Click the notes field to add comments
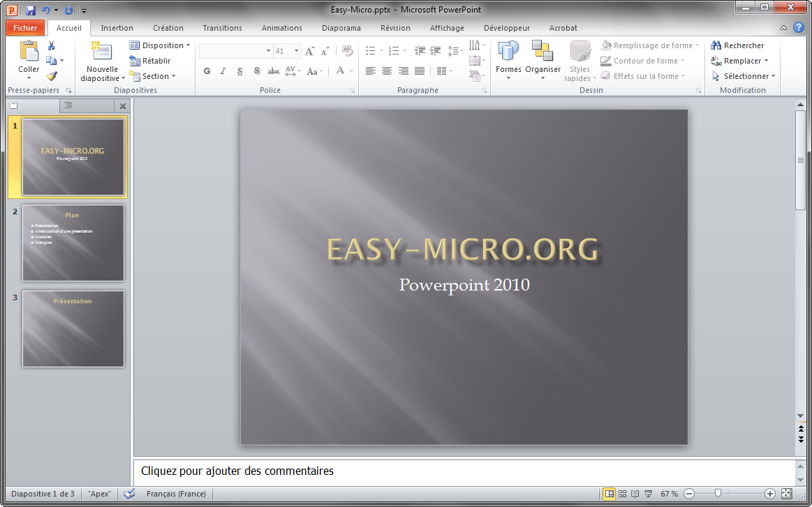This screenshot has width=812, height=507. point(464,471)
